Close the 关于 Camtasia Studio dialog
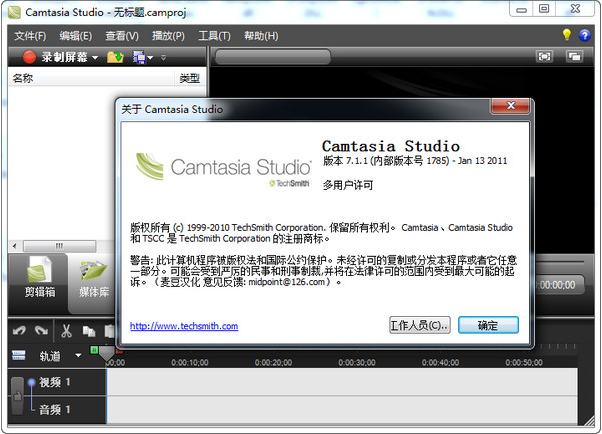 510,106
